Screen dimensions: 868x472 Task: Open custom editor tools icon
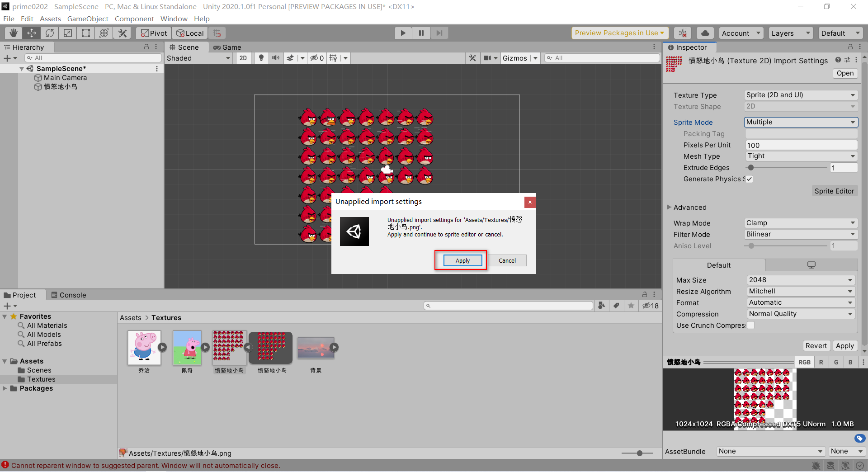coord(122,33)
